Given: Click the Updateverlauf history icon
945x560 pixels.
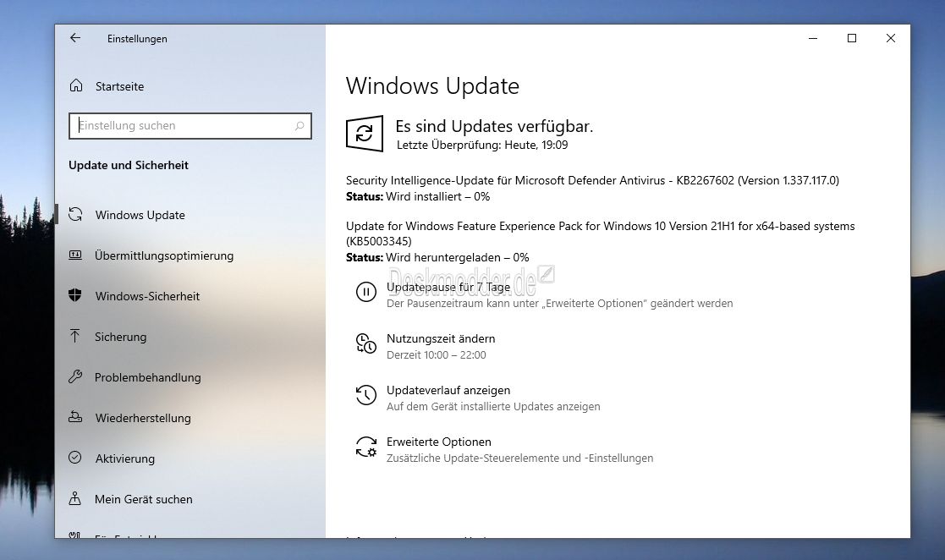Looking at the screenshot, I should 365,395.
